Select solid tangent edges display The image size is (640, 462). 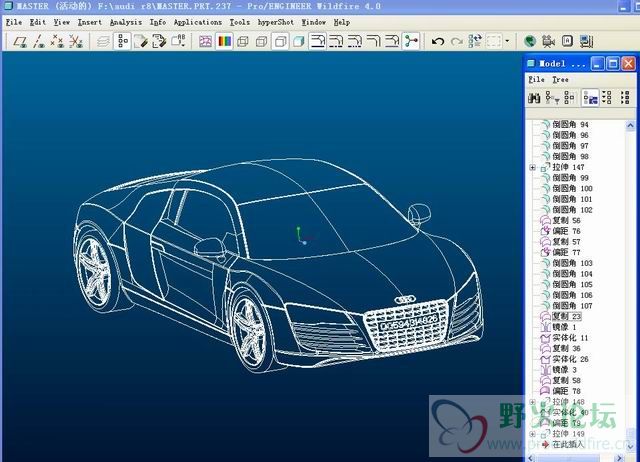click(x=318, y=41)
